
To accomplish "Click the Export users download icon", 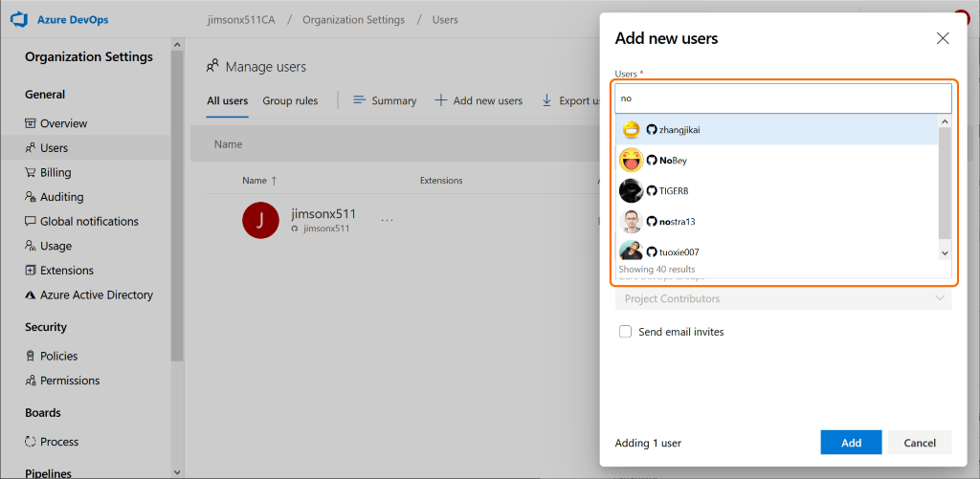I will tap(546, 100).
